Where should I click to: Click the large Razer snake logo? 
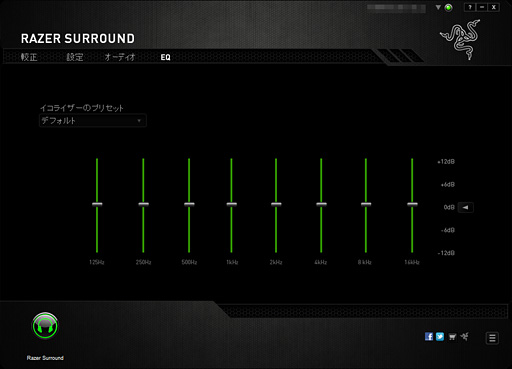461,39
